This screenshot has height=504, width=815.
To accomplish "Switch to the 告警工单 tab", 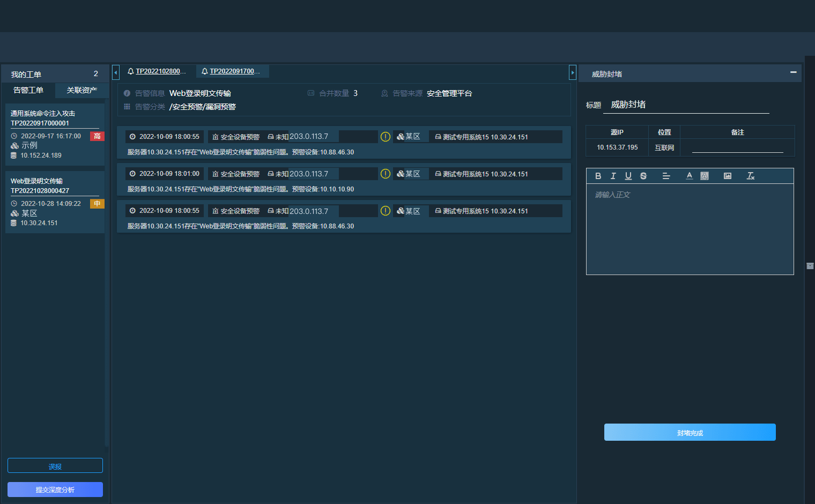I will click(x=28, y=90).
